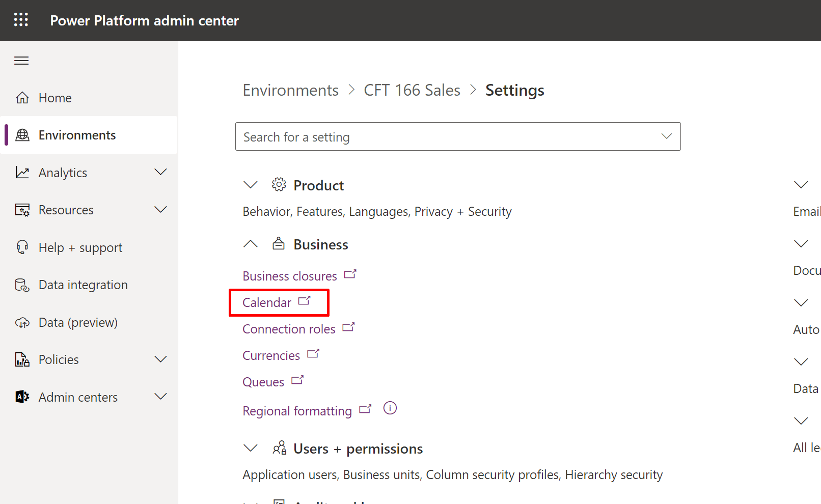The width and height of the screenshot is (821, 504).
Task: Open the Currencies link
Action: click(x=271, y=355)
